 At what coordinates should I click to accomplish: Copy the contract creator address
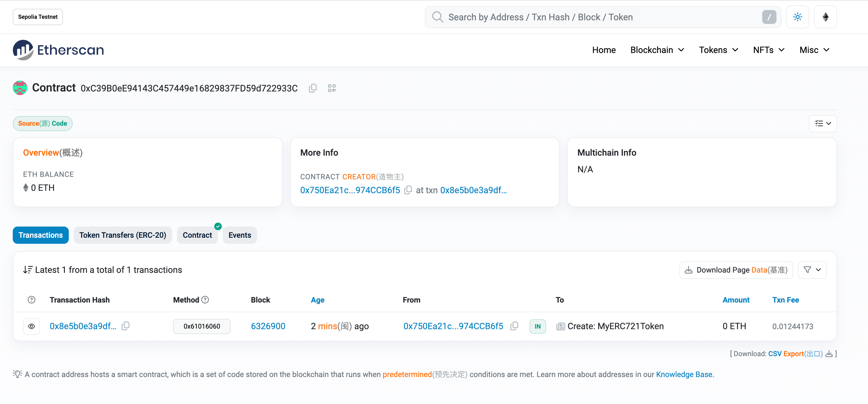(408, 190)
